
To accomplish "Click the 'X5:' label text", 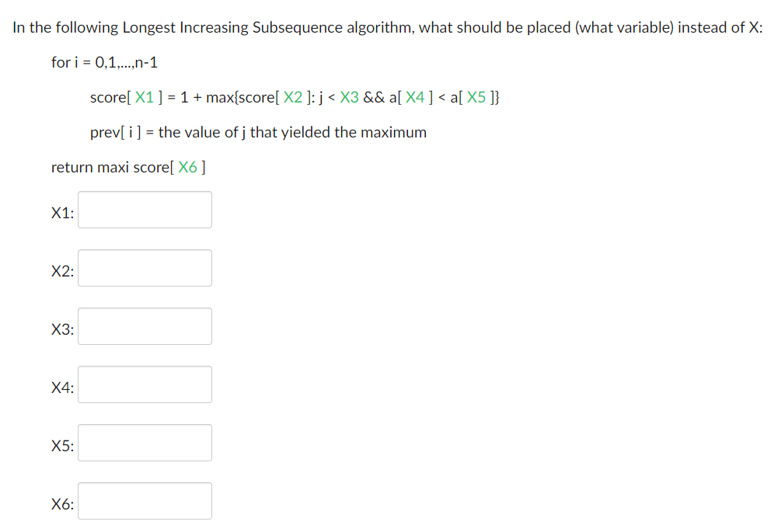I will click(x=62, y=446).
